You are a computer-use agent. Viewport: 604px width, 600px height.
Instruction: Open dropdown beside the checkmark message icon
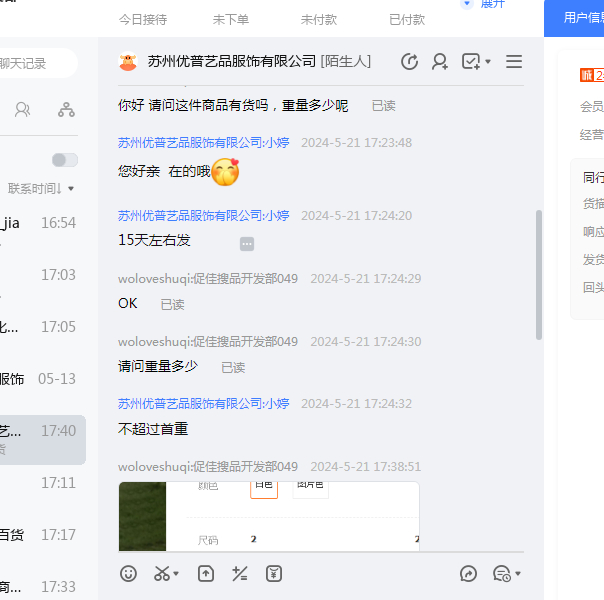[488, 62]
